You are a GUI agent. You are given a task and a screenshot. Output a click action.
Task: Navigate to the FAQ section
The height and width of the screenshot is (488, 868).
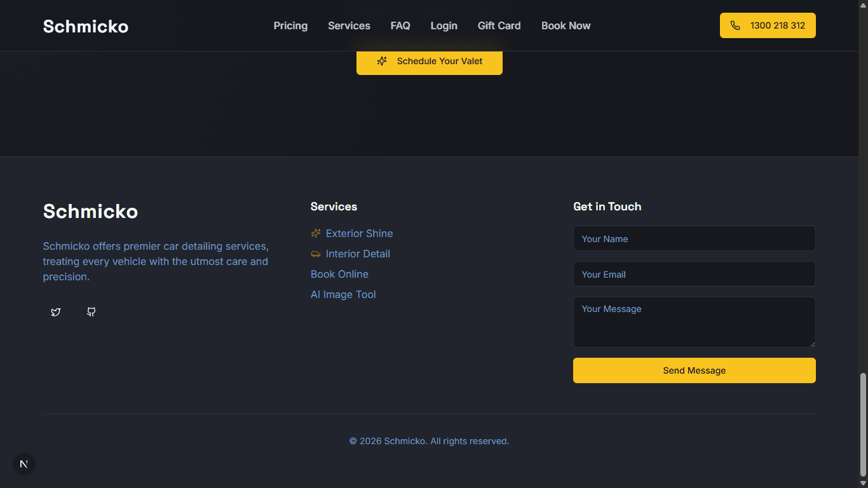400,25
